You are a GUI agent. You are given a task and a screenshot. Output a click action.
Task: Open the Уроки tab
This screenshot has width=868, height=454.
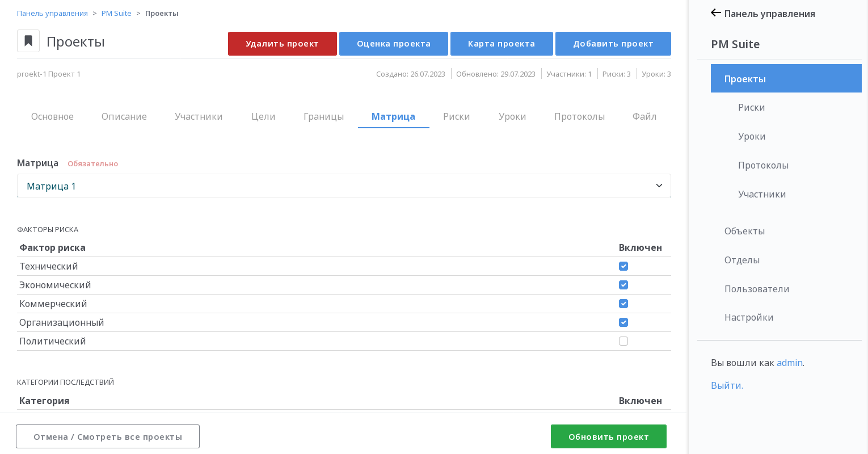click(512, 116)
